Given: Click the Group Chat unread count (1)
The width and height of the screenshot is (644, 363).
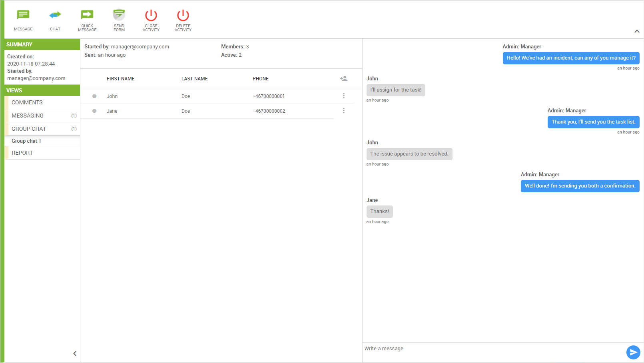Looking at the screenshot, I should [74, 129].
